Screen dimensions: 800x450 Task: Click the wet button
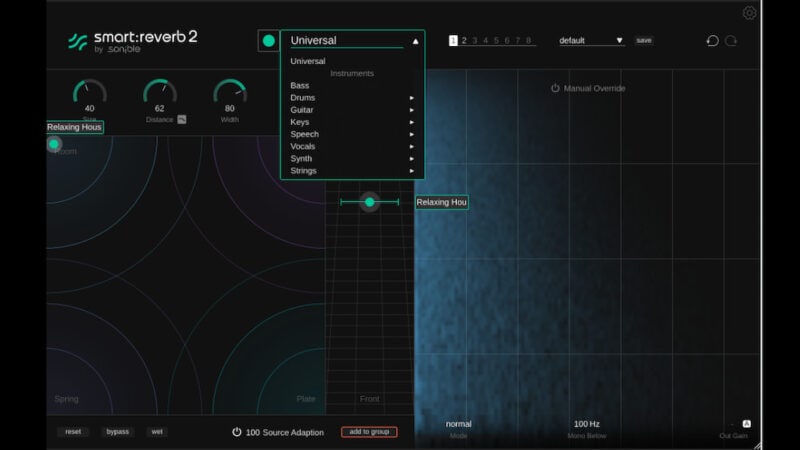(157, 432)
